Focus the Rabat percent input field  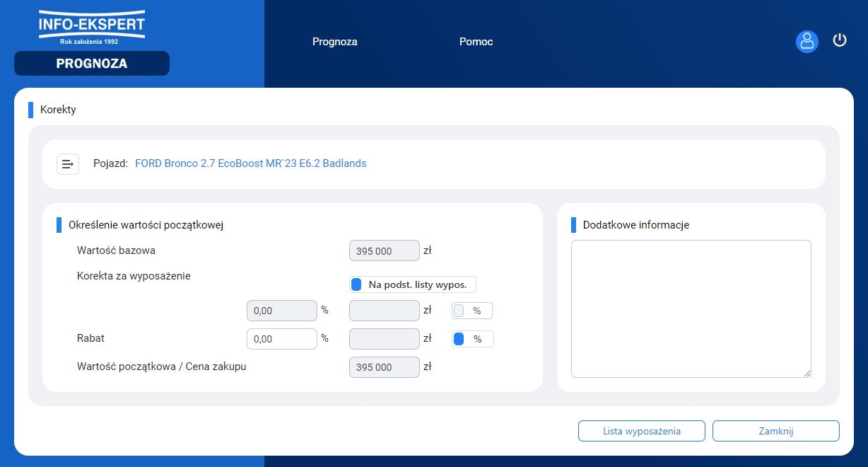click(281, 339)
